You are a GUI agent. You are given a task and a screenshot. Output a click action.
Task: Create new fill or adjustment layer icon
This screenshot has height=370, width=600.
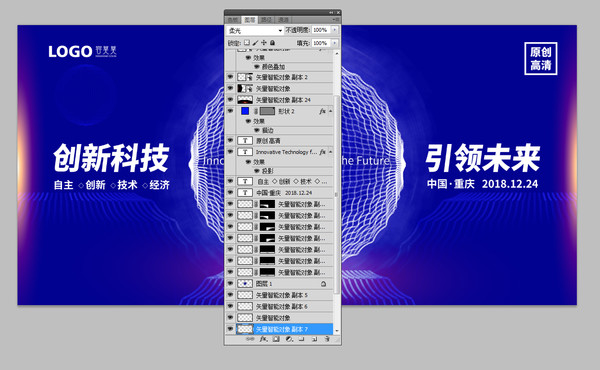tap(289, 339)
